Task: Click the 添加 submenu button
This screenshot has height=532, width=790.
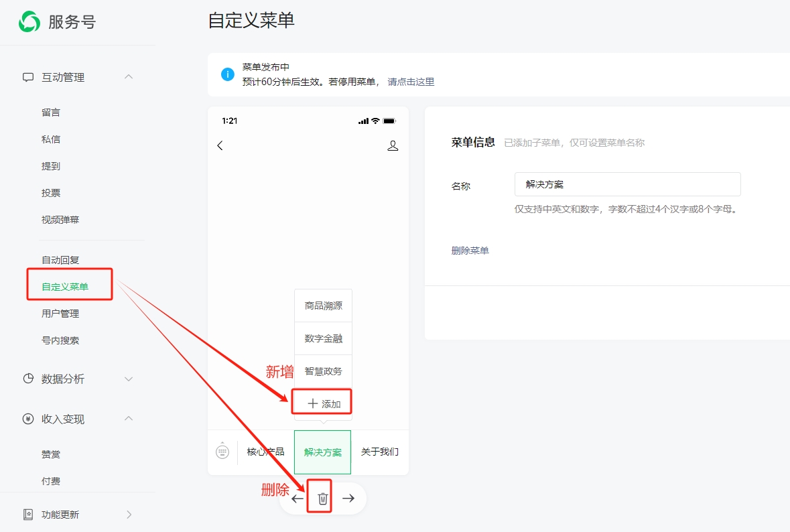Action: (323, 404)
